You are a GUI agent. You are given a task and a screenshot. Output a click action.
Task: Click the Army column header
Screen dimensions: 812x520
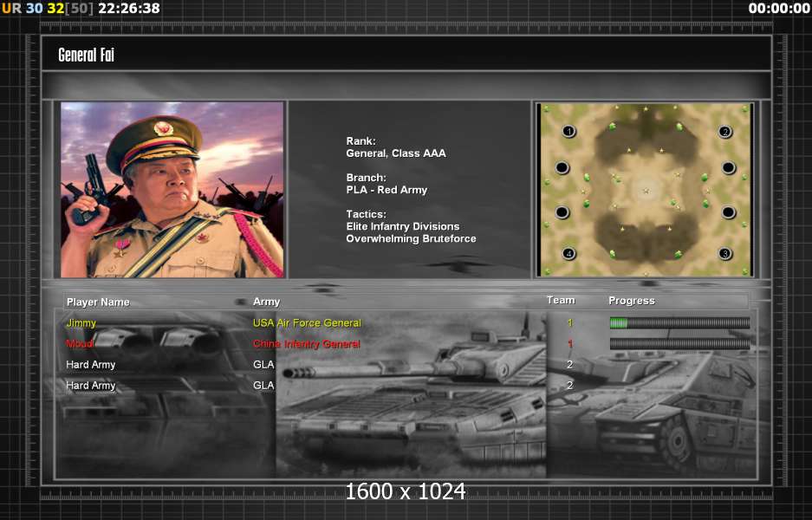coord(266,302)
